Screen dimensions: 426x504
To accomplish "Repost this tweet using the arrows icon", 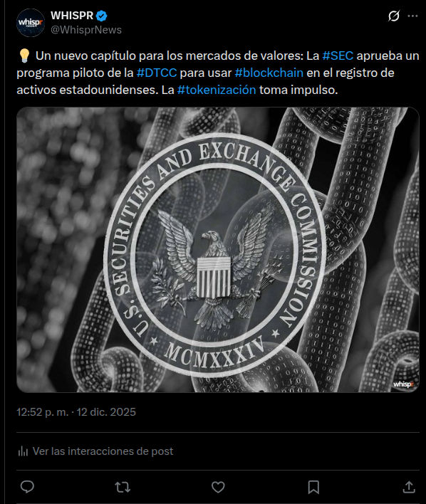I will (x=123, y=487).
